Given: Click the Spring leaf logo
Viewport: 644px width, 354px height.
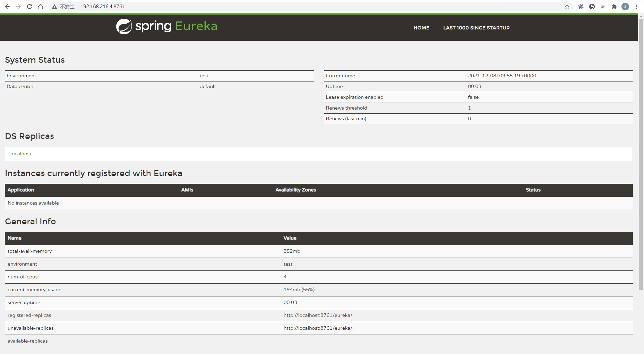Looking at the screenshot, I should coord(124,26).
